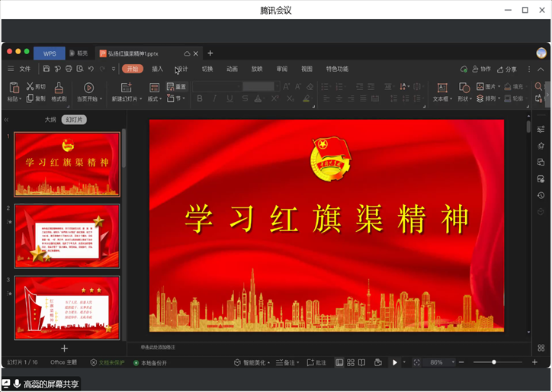Open the Animation (动画) ribbon tab
The height and width of the screenshot is (392, 552).
pos(232,69)
